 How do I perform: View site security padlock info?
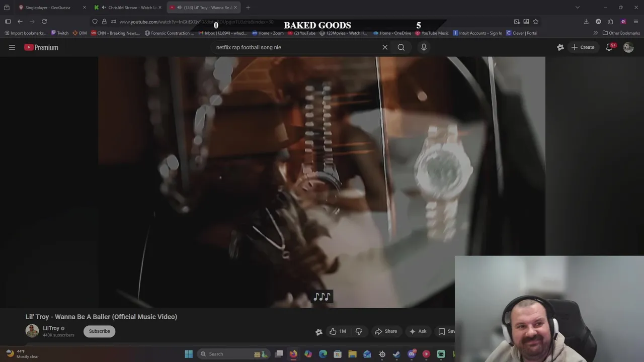click(104, 22)
